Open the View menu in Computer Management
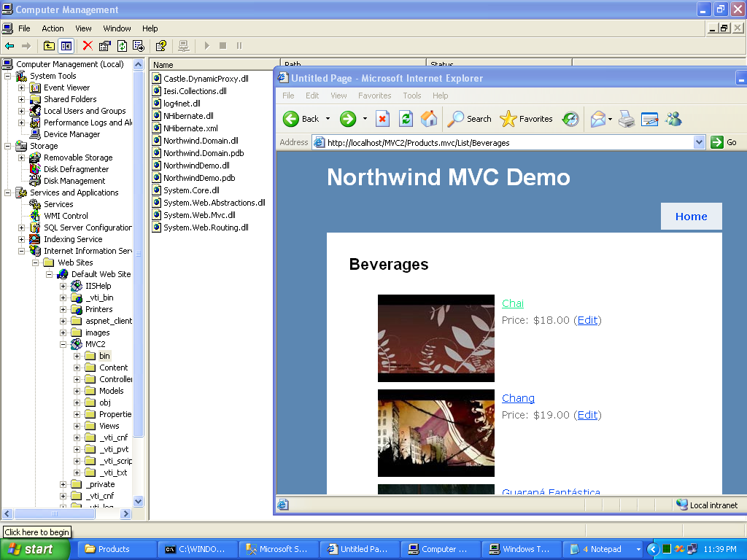The height and width of the screenshot is (560, 747). pyautogui.click(x=83, y=28)
